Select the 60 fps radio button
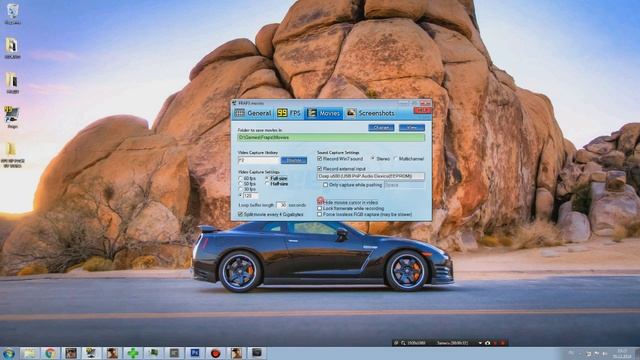The width and height of the screenshot is (640, 360). [240, 179]
